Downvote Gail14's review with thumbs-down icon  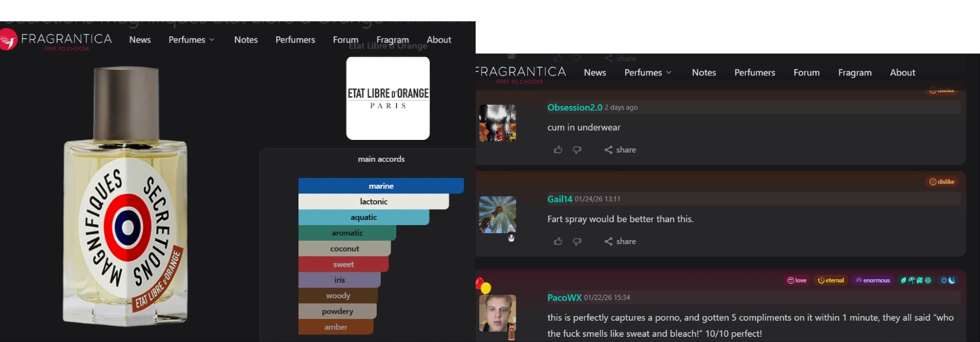click(577, 241)
